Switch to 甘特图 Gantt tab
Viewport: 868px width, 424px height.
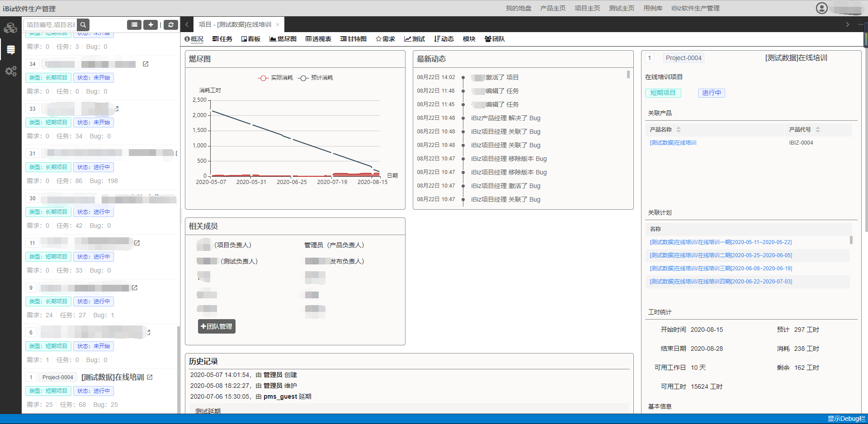[x=354, y=39]
